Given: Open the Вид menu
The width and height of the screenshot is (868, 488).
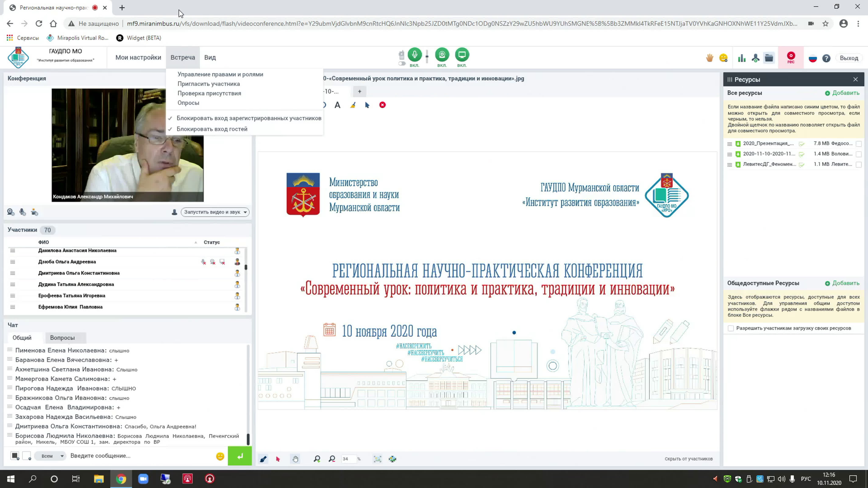Looking at the screenshot, I should 210,57.
